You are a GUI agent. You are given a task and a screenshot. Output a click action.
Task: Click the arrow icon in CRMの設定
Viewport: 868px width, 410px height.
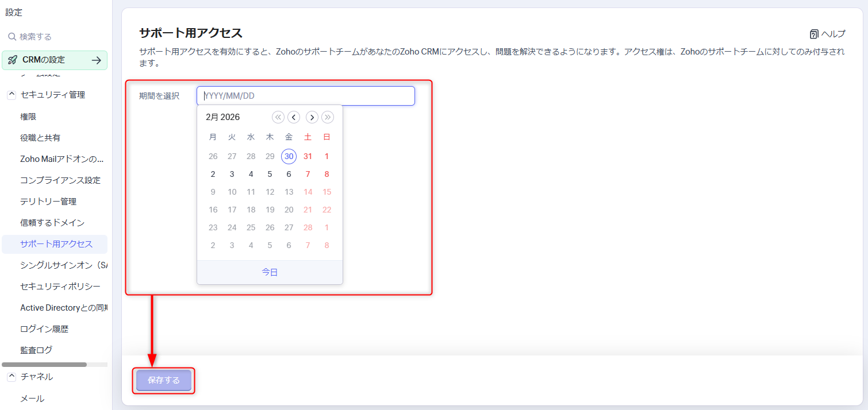point(96,60)
